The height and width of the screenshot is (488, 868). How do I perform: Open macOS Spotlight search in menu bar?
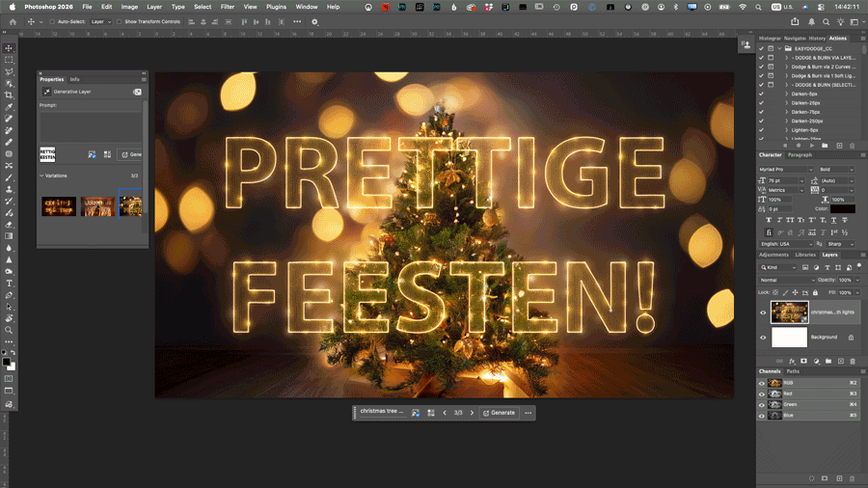[x=758, y=7]
